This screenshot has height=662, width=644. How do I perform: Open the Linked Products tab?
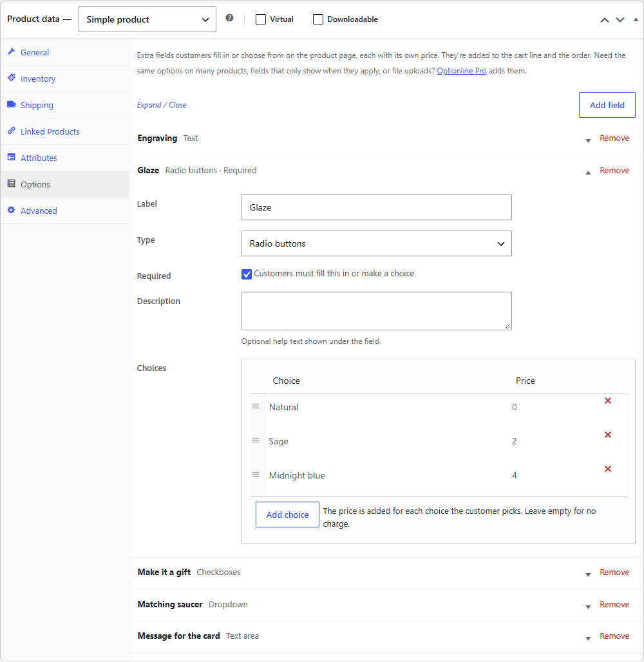coord(65,131)
